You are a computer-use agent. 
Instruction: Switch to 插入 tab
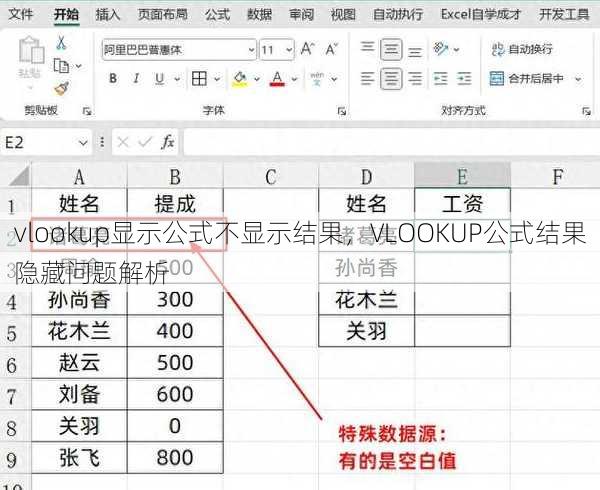[108, 15]
